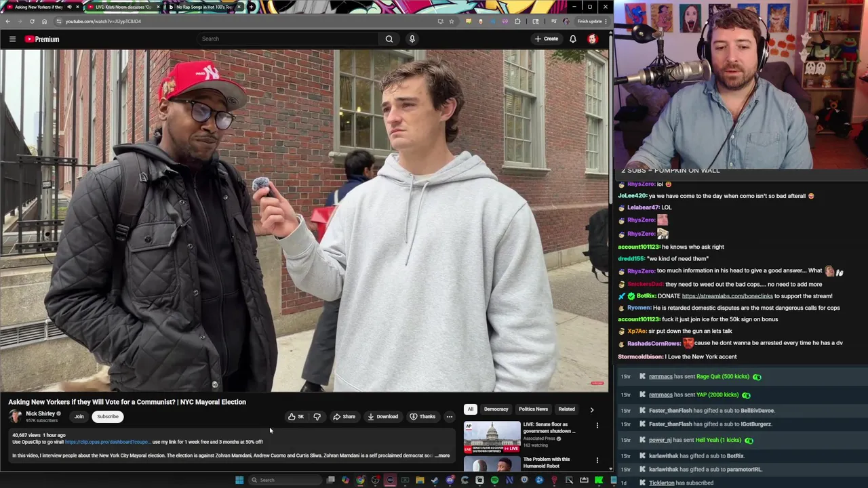Click the browser home icon
868x488 pixels.
44,21
